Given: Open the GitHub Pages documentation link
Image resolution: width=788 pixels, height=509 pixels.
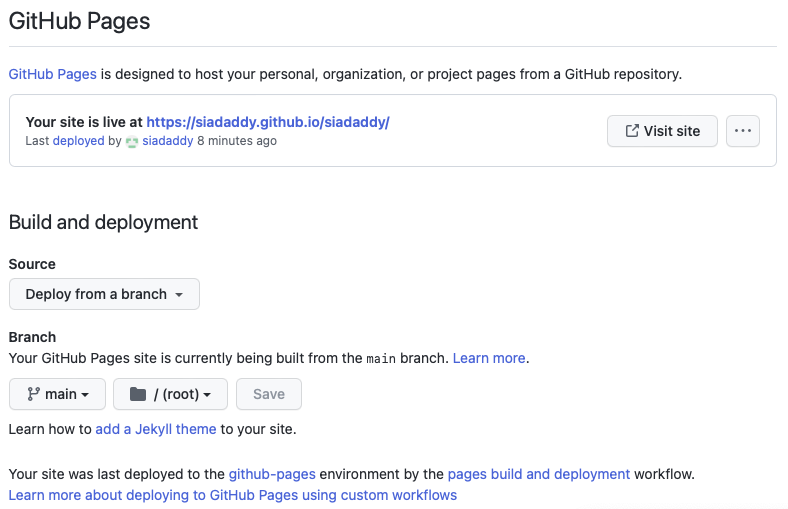Looking at the screenshot, I should (x=52, y=74).
